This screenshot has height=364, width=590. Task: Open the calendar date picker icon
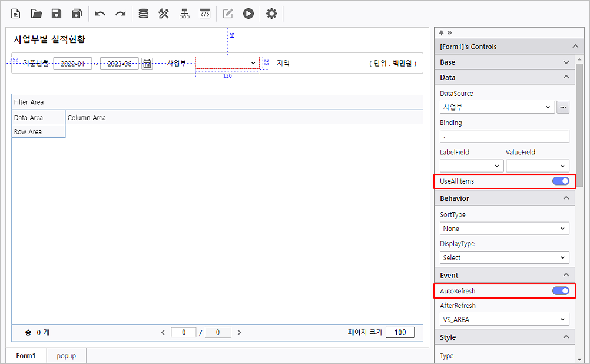pos(147,63)
